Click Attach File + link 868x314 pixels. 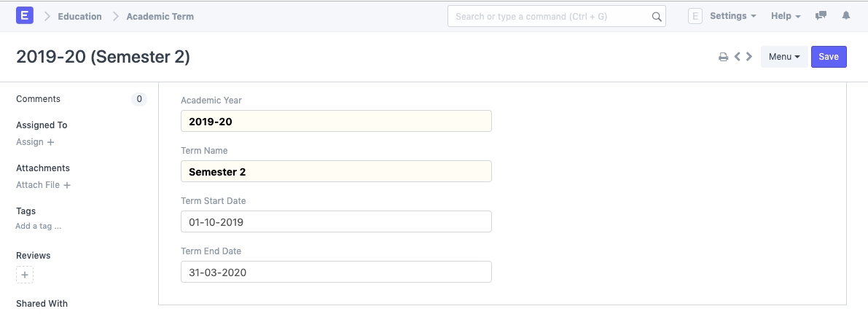[43, 185]
